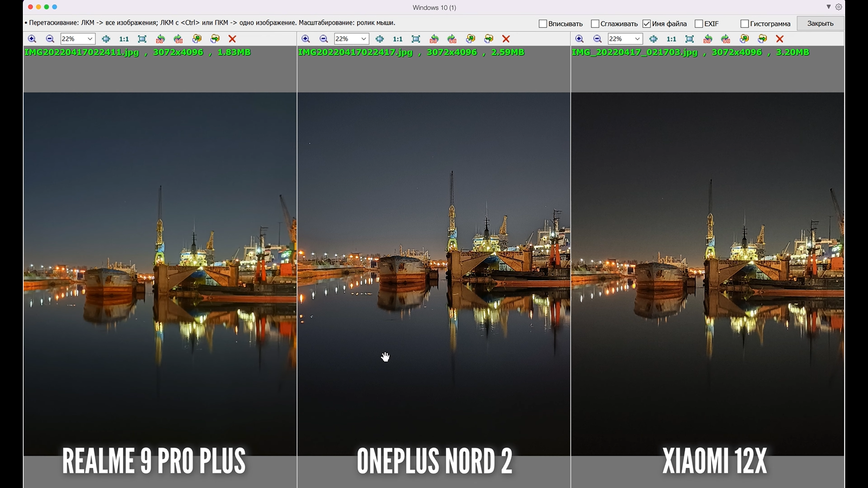
Task: Zoom out on the OnePlus Nord 2 image
Action: (324, 39)
